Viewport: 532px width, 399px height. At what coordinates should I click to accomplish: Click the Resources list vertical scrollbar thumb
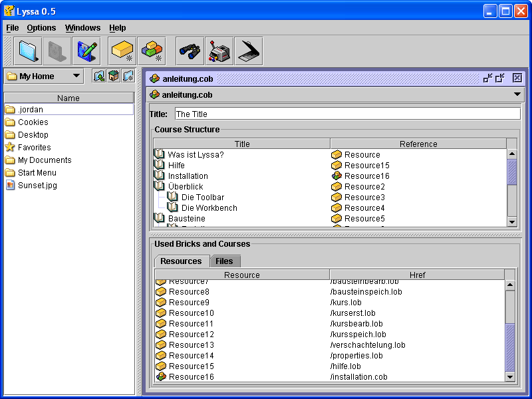pos(510,347)
